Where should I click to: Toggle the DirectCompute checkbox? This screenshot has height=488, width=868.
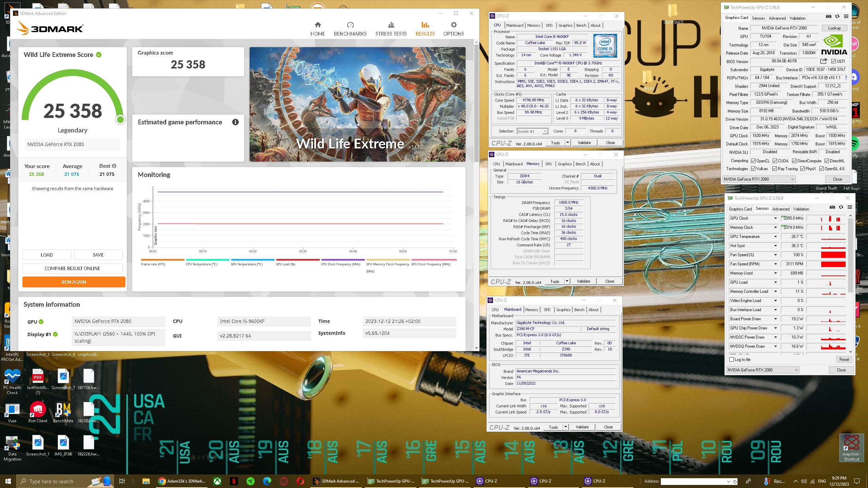[794, 161]
